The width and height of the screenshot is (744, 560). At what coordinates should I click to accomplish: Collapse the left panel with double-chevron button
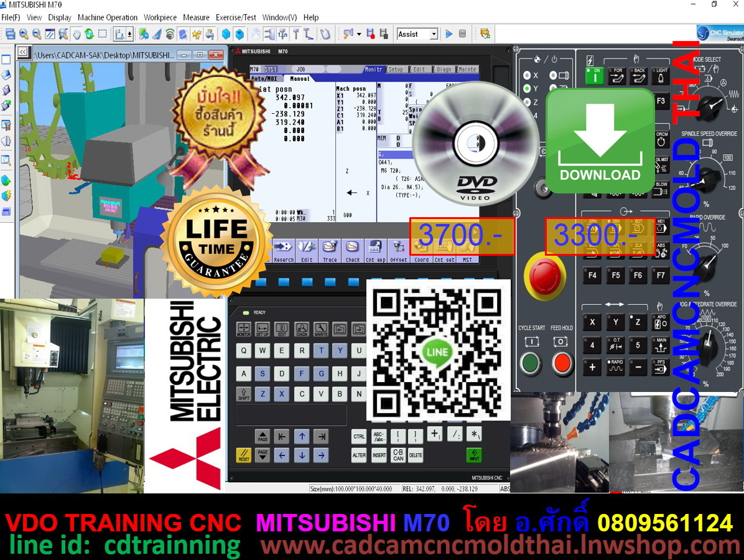pos(22,52)
